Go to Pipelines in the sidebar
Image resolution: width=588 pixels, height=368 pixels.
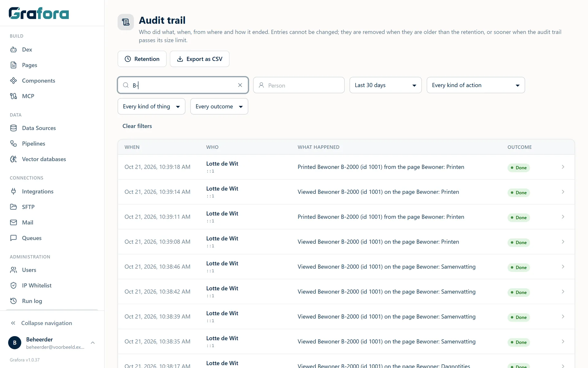[x=33, y=144]
